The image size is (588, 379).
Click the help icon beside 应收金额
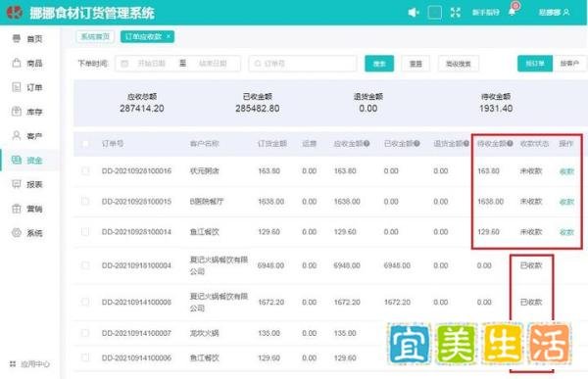coord(367,143)
